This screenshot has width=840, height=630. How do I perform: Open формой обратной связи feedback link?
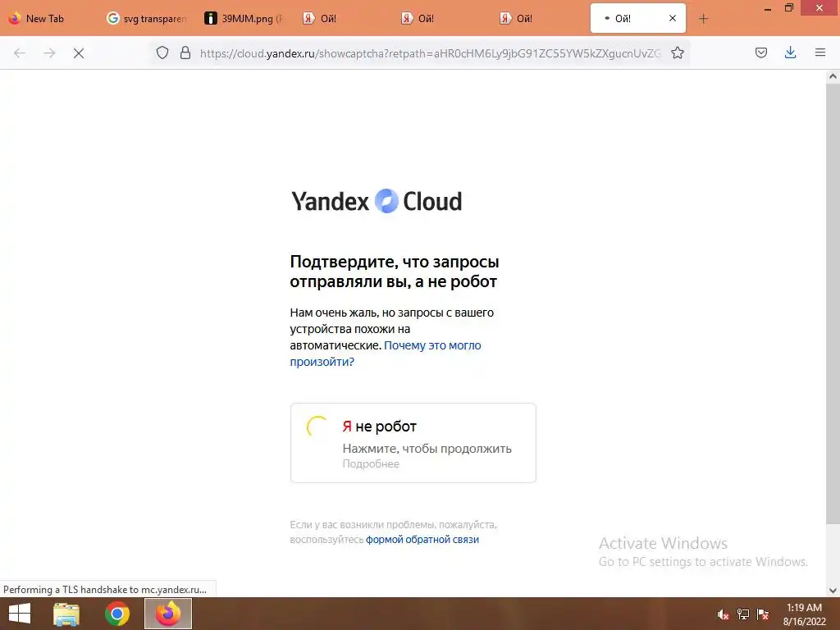pyautogui.click(x=422, y=540)
